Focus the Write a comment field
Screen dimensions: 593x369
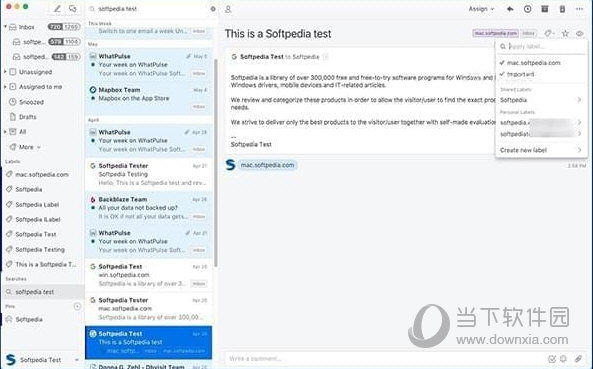(386, 358)
